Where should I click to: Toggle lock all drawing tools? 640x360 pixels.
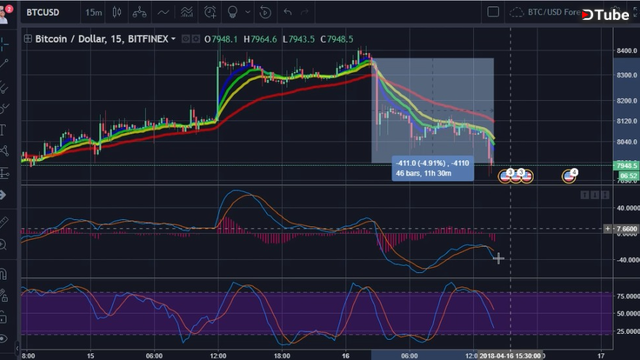[x=3, y=317]
